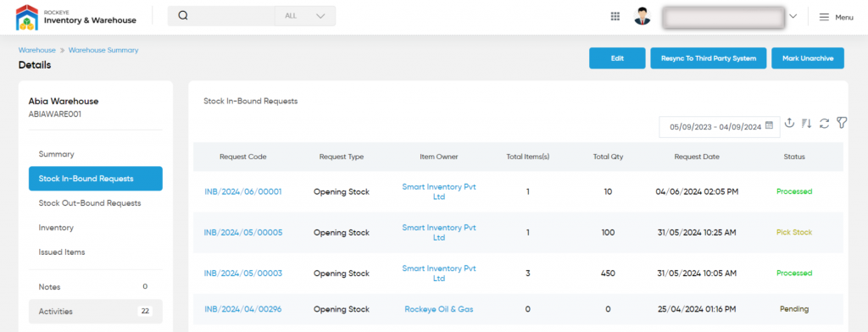Click the Rockeye Inventory & Warehouse logo
The image size is (868, 332).
click(76, 17)
